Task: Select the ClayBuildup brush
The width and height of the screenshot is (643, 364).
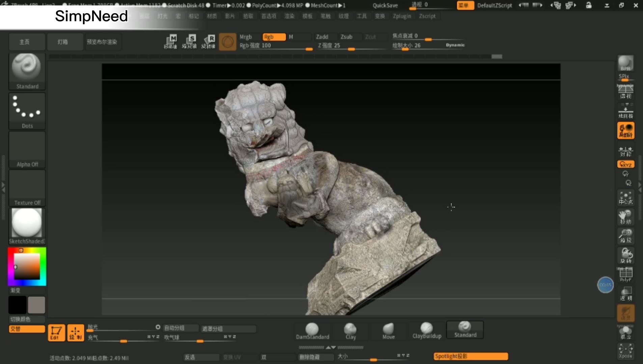Action: click(427, 331)
